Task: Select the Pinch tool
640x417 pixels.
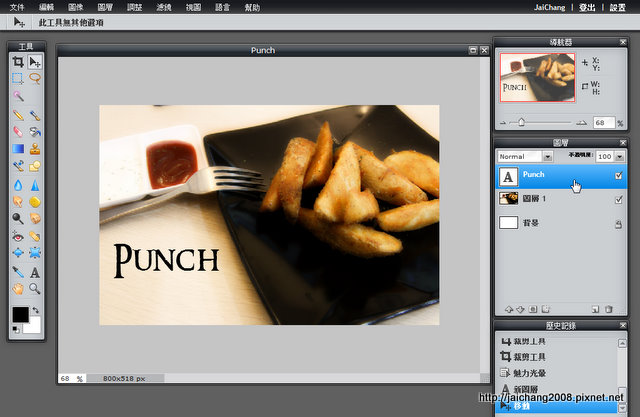Action: tap(35, 253)
